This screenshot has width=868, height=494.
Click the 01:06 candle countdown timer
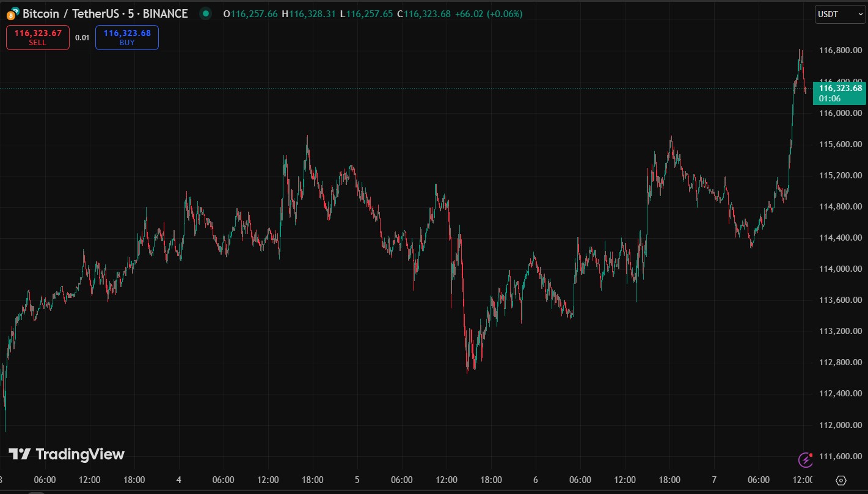828,98
